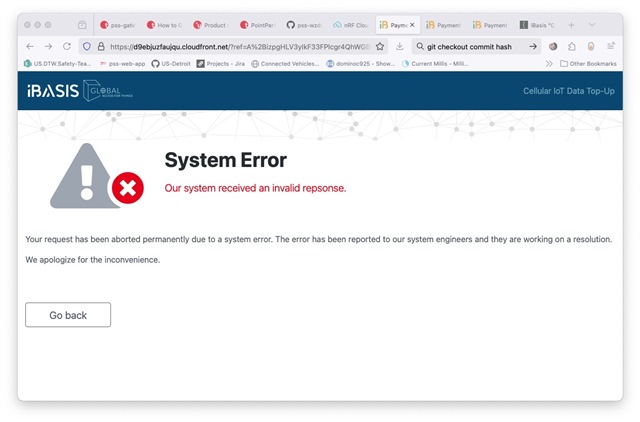Open the Product browser tab
This screenshot has height=422, width=640.
pos(211,25)
